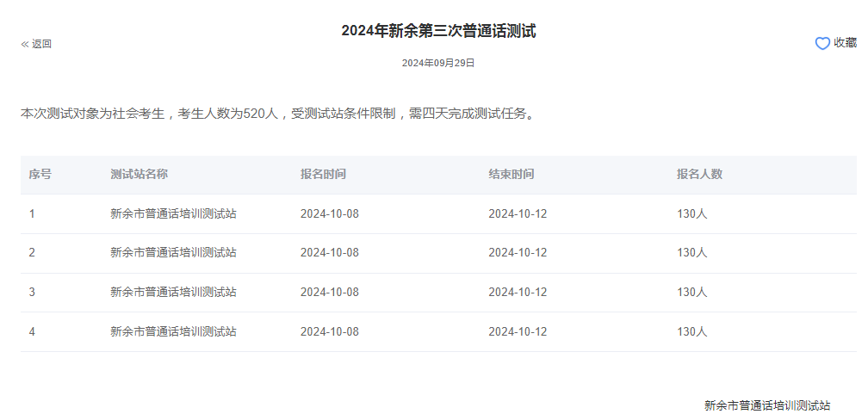868x420 pixels.
Task: Click the 130人 count in row 4
Action: coord(691,331)
